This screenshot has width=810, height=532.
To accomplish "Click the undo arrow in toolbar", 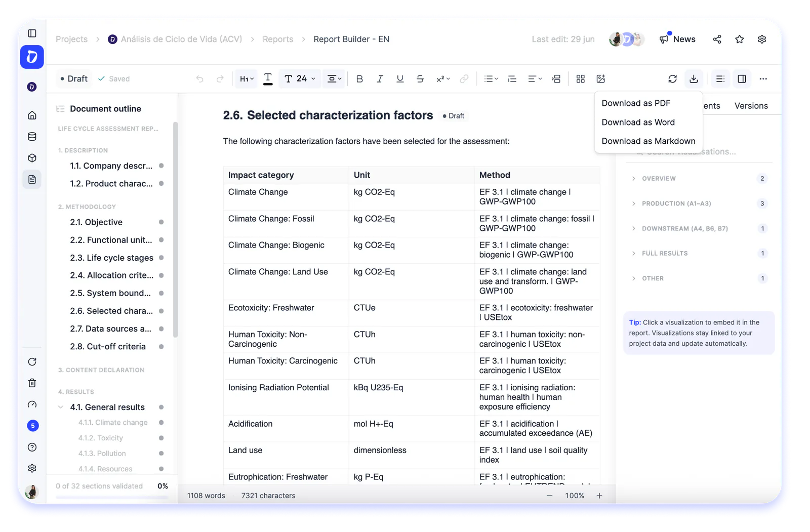I will coord(200,79).
